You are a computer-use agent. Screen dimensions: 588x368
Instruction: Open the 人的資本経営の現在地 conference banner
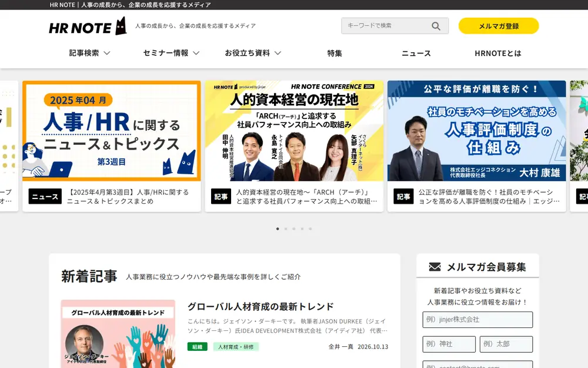coord(295,131)
